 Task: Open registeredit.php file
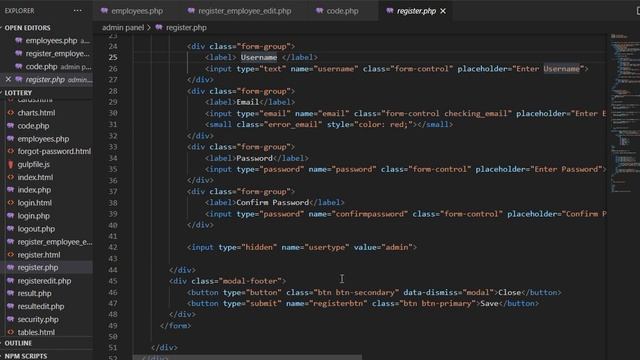(44, 281)
